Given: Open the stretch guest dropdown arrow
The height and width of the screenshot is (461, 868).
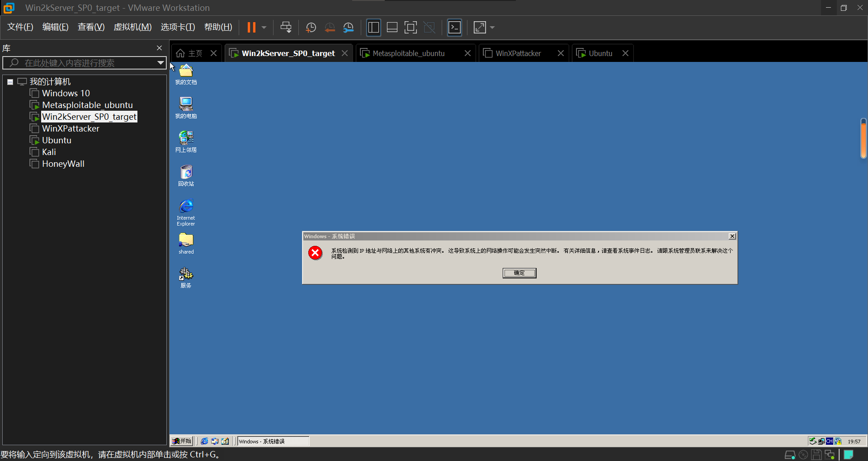Looking at the screenshot, I should click(x=492, y=28).
